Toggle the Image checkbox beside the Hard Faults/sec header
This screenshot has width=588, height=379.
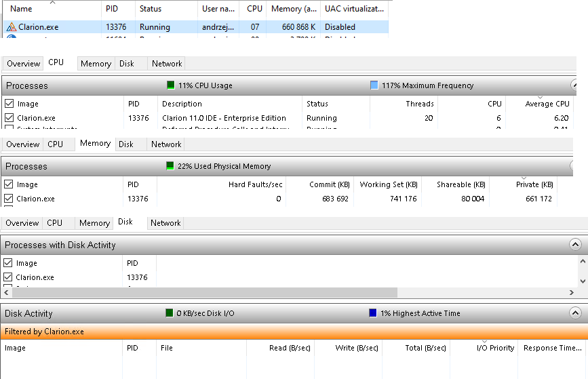coord(9,184)
